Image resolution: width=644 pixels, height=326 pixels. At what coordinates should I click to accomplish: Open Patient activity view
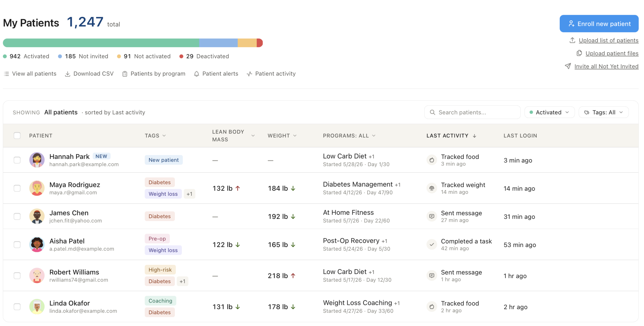(271, 74)
